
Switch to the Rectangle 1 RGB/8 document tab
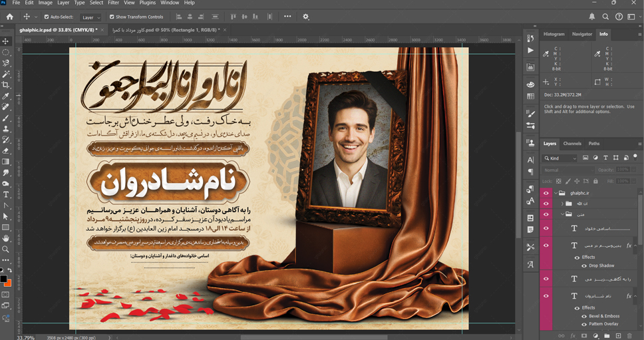(166, 30)
